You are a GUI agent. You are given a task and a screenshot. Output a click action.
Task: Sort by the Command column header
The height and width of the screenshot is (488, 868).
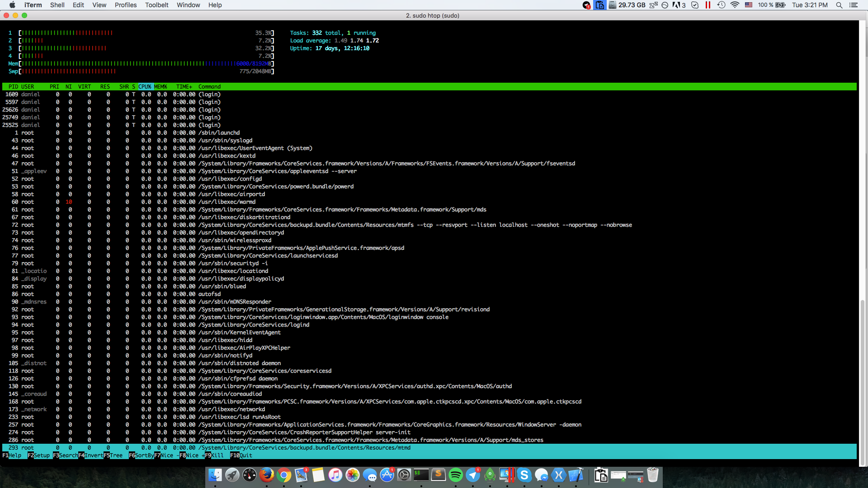tap(209, 87)
